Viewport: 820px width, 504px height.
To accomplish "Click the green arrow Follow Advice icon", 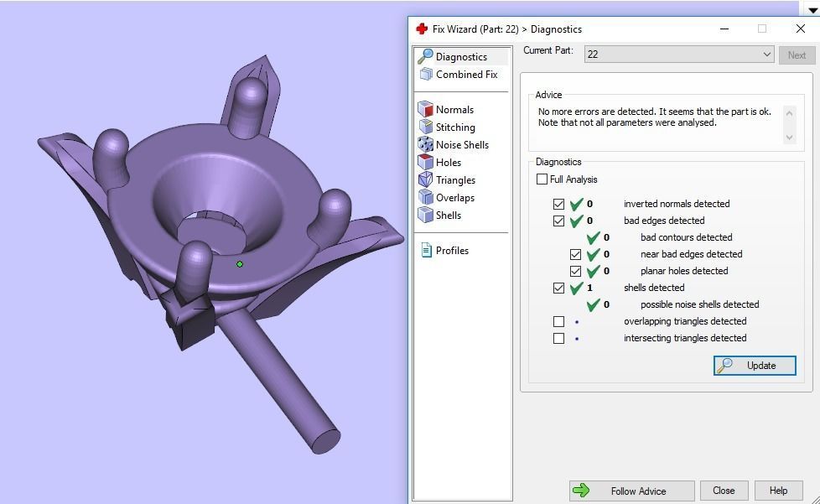I will [x=580, y=491].
